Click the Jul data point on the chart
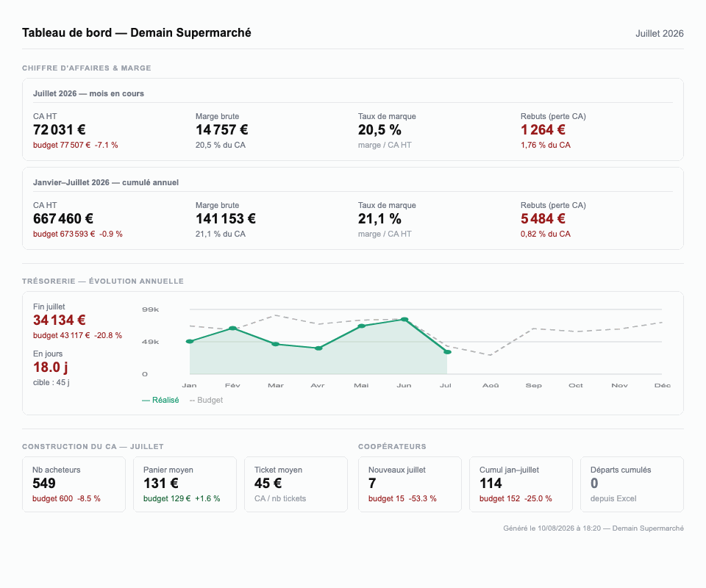 tap(447, 352)
